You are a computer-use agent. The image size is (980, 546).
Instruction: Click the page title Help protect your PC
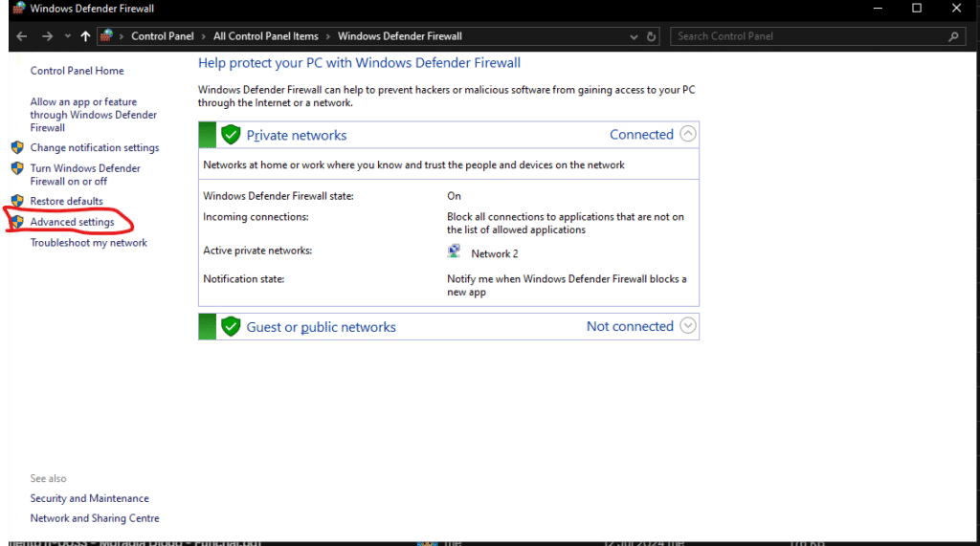click(x=359, y=63)
